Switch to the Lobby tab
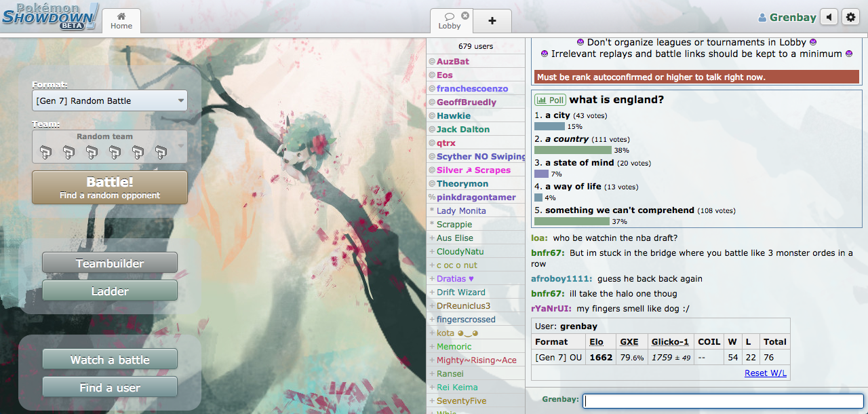Viewport: 868px width, 414px height. tap(450, 21)
